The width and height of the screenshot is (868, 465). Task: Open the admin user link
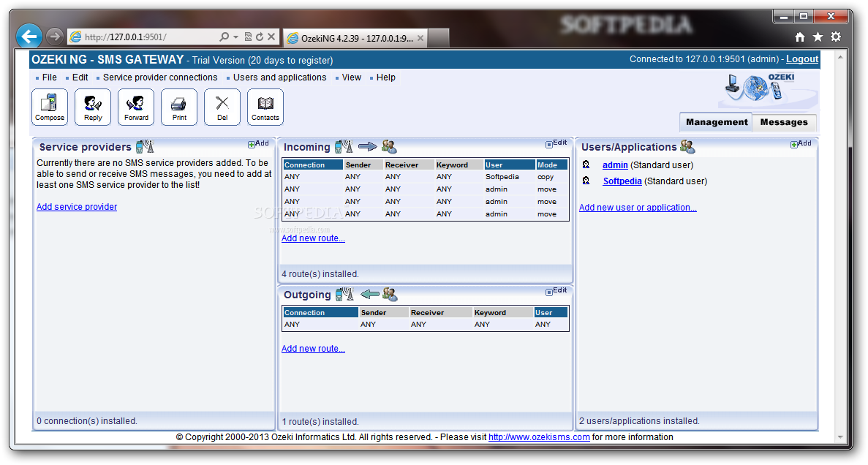[x=615, y=165]
